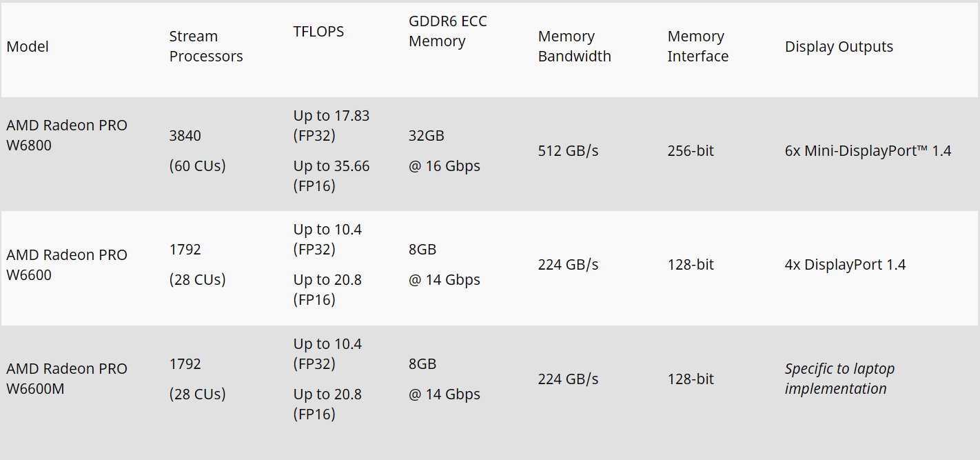This screenshot has height=460, width=980.
Task: Click the 256-bit memory interface value
Action: (x=691, y=150)
